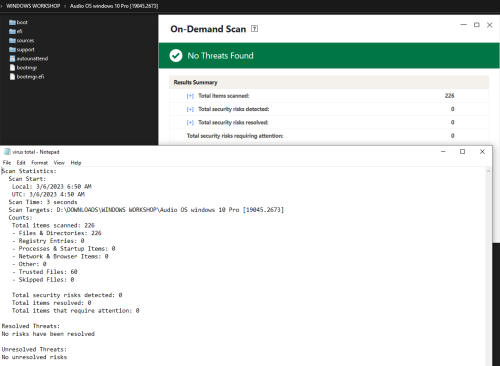Click Audio OS windows 10 Pro breadcrumb
500x366 pixels.
114,6
